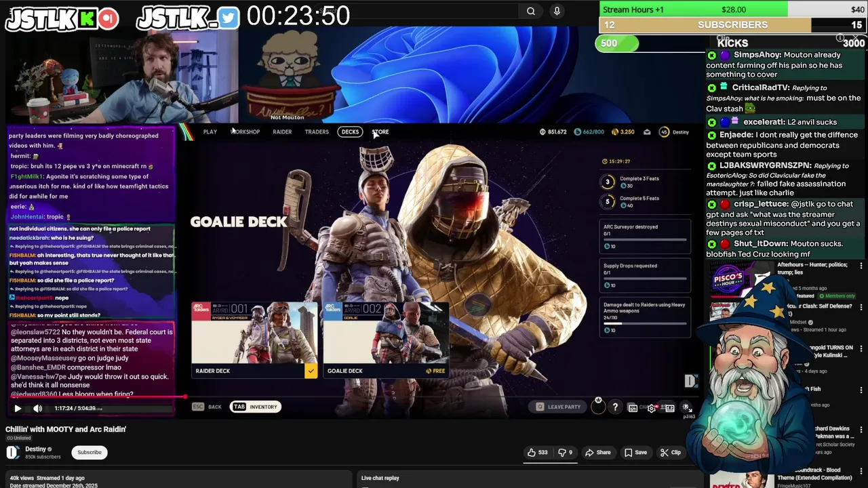Click the YouTube search magnifier icon

tap(531, 11)
